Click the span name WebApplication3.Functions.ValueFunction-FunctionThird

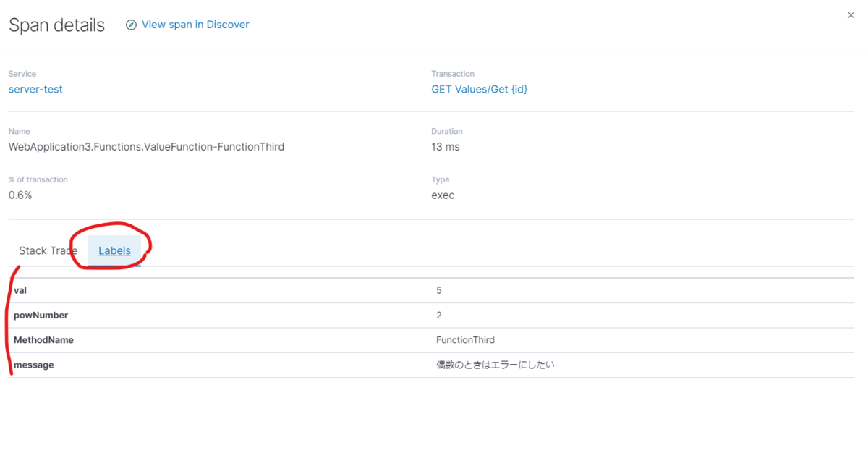[146, 147]
